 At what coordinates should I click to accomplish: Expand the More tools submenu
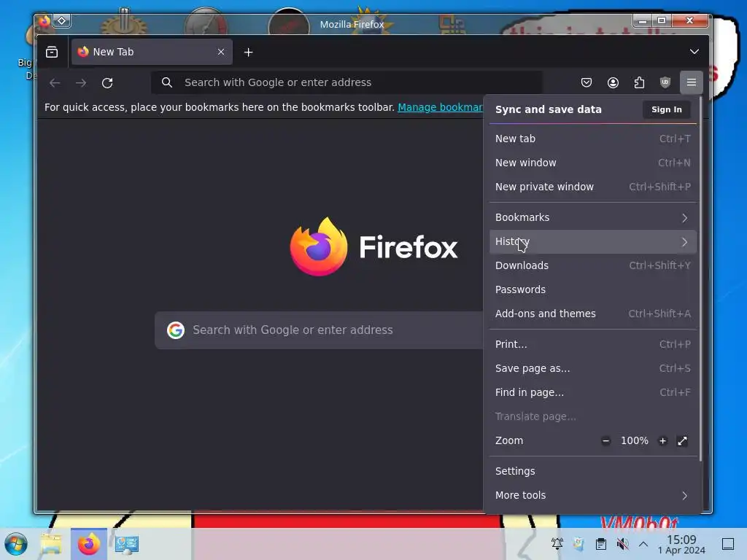(592, 495)
